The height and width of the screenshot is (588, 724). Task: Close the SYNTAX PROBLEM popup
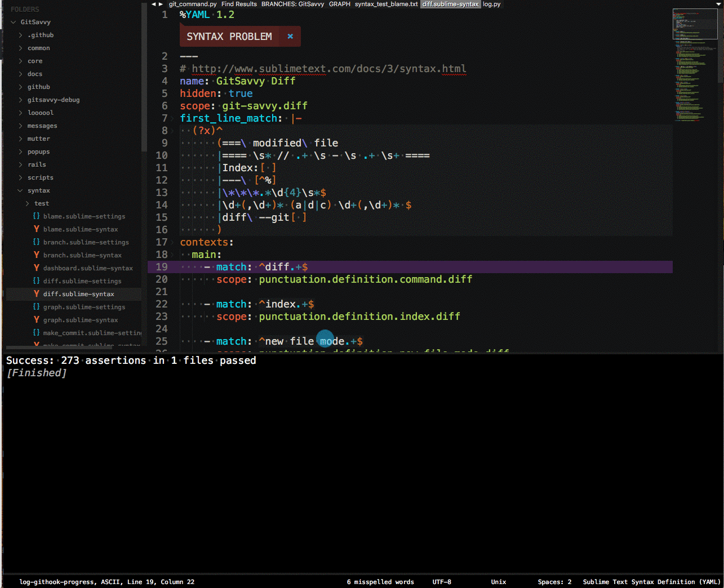click(290, 37)
